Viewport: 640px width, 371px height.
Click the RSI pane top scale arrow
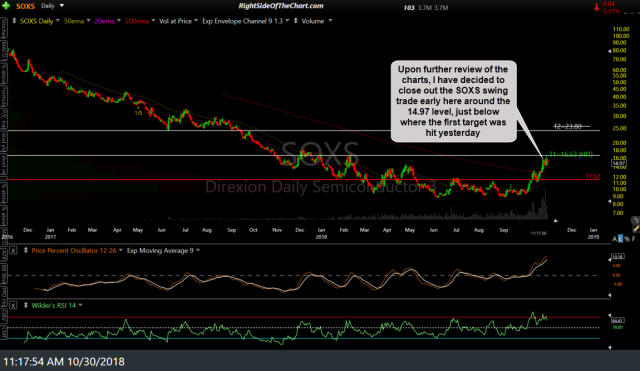(x=609, y=315)
